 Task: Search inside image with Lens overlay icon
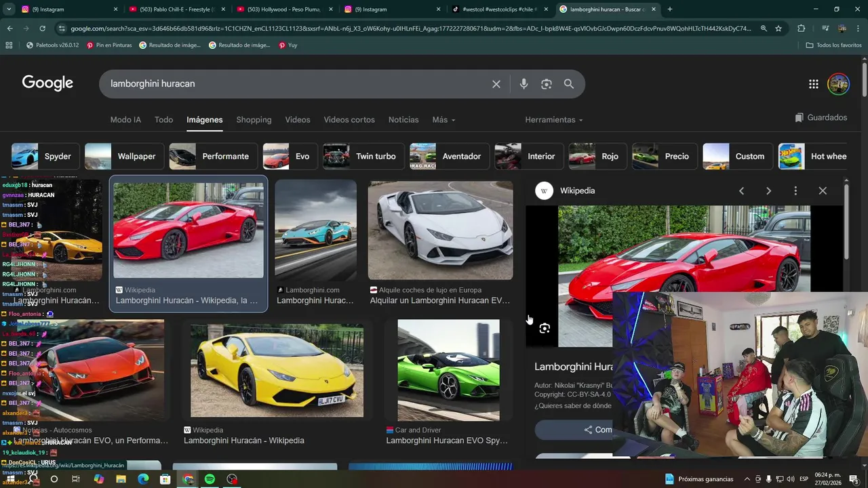point(545,329)
